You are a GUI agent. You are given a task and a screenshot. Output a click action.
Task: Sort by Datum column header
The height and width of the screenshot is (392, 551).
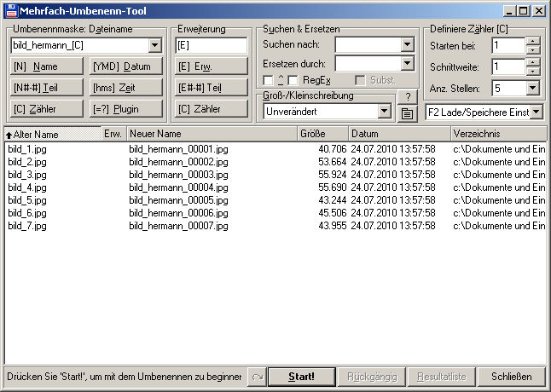click(x=399, y=134)
